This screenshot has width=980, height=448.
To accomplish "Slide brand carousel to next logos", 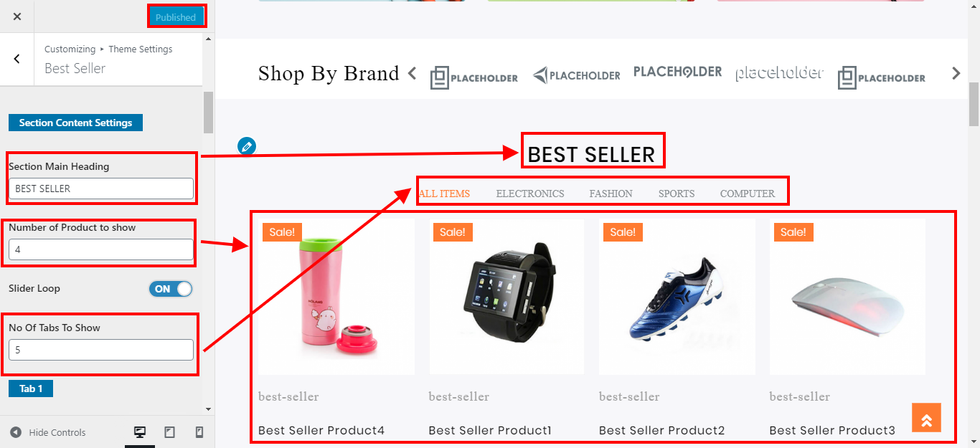I will (956, 72).
